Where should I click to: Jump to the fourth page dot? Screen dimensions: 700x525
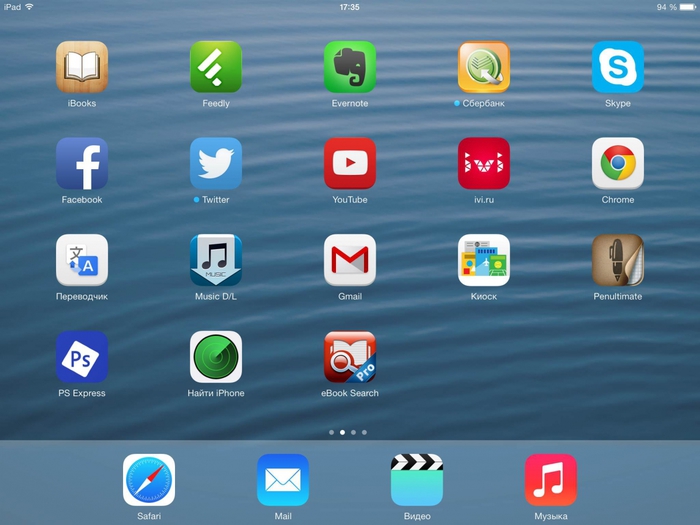[364, 432]
